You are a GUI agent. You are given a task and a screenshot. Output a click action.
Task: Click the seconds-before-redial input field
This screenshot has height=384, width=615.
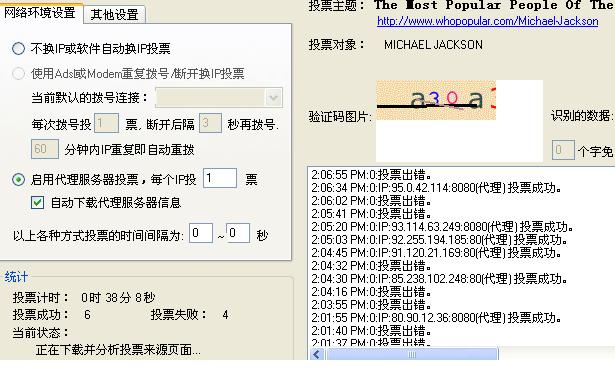210,124
